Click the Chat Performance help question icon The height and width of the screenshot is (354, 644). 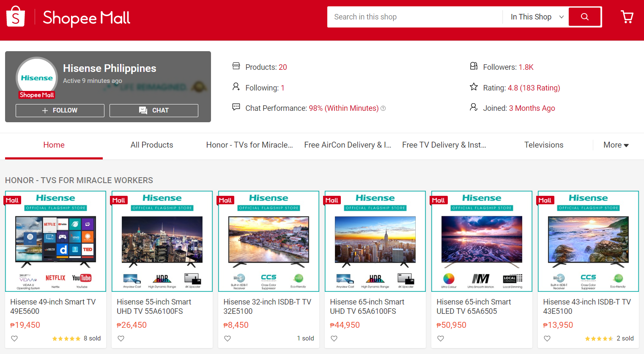pos(383,108)
